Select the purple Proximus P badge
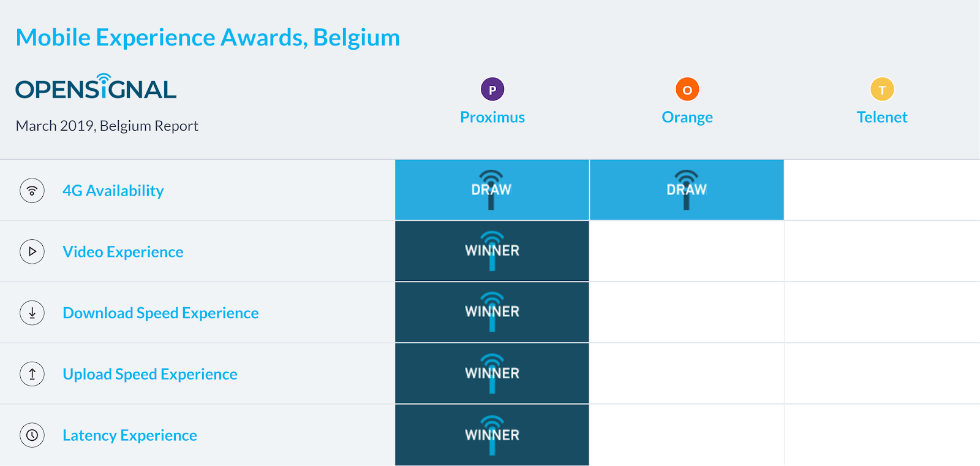Image resolution: width=980 pixels, height=466 pixels. (492, 90)
